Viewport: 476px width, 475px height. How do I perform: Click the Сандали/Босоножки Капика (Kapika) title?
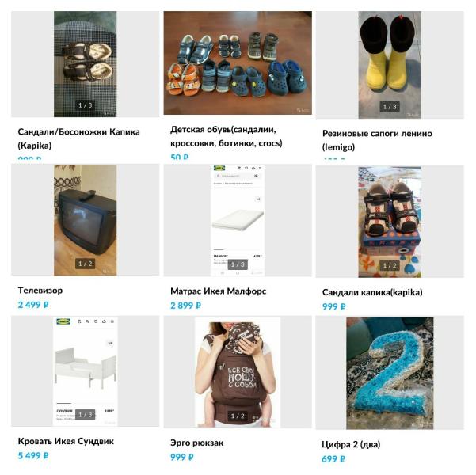(x=78, y=139)
